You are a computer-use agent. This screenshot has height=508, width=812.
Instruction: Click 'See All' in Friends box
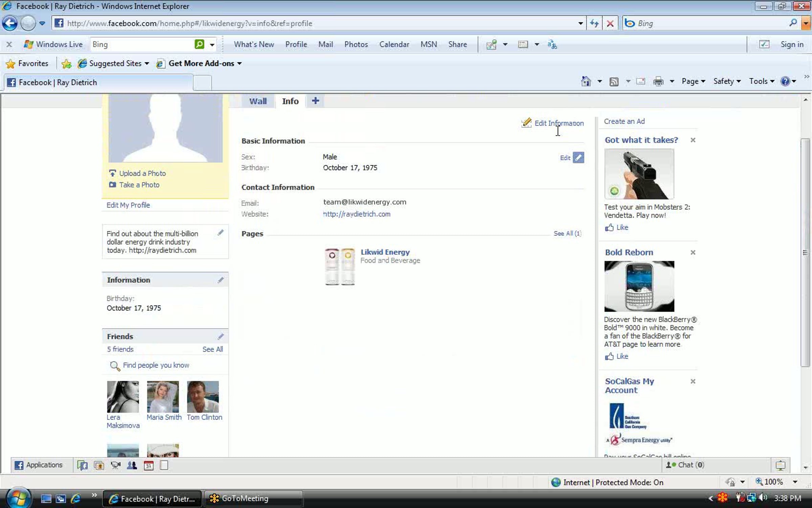(212, 349)
